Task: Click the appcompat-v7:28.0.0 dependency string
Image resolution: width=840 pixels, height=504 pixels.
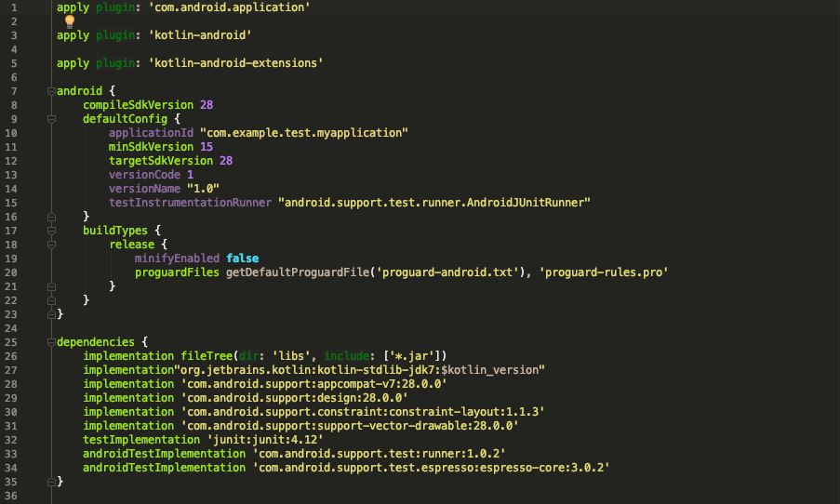Action: click(313, 384)
